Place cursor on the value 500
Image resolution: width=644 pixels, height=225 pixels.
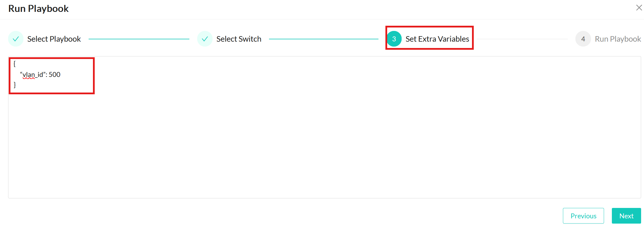[x=54, y=75]
